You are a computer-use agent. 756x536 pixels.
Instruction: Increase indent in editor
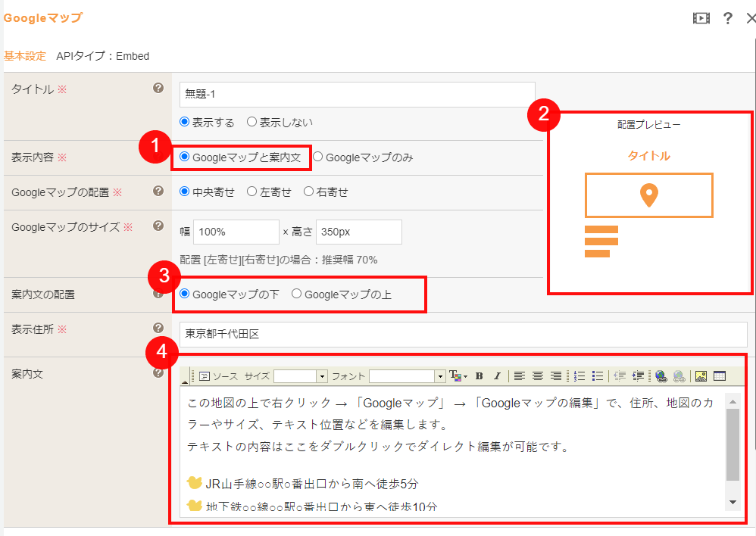click(x=639, y=376)
